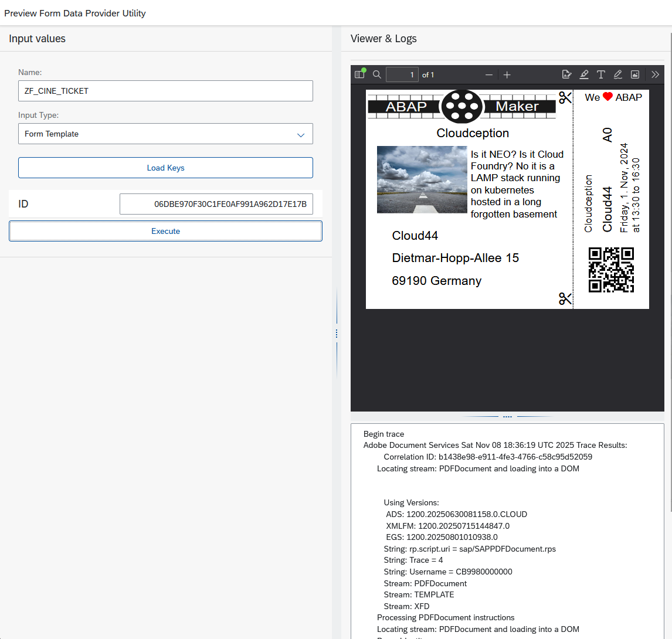Click the Load Keys button

[165, 168]
